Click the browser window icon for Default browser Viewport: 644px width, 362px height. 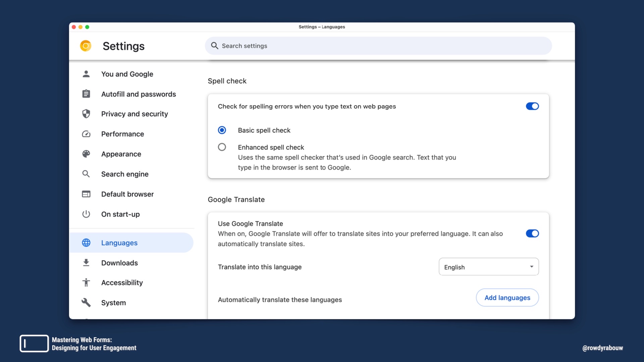coord(86,194)
